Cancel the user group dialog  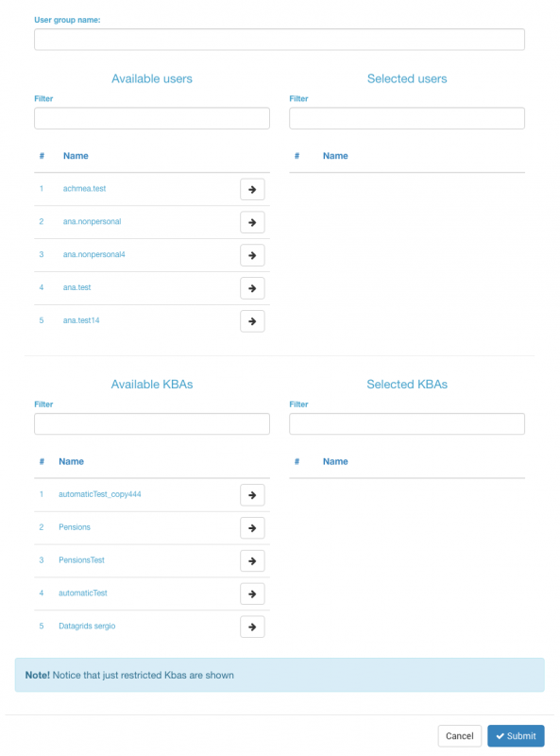click(459, 736)
